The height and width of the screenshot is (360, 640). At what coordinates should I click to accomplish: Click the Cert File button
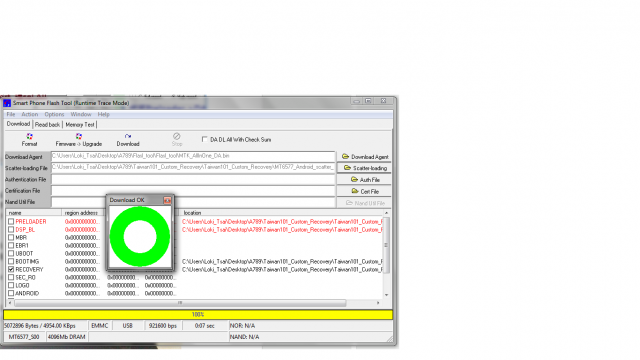(364, 191)
